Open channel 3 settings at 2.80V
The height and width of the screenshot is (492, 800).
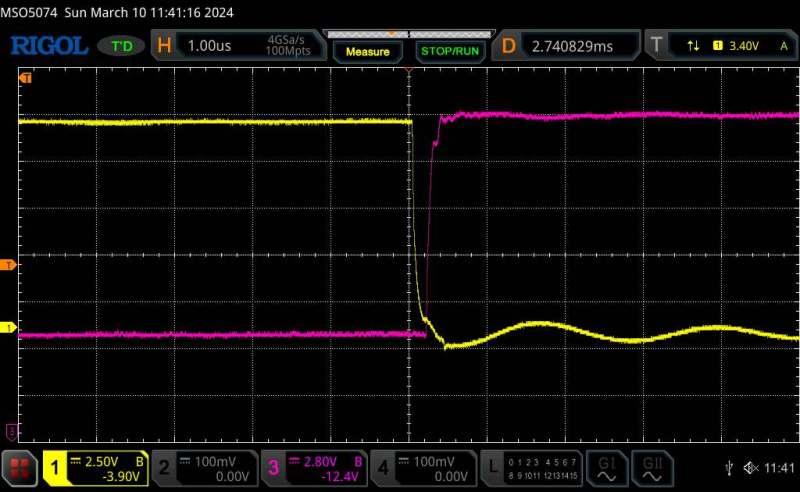314,467
